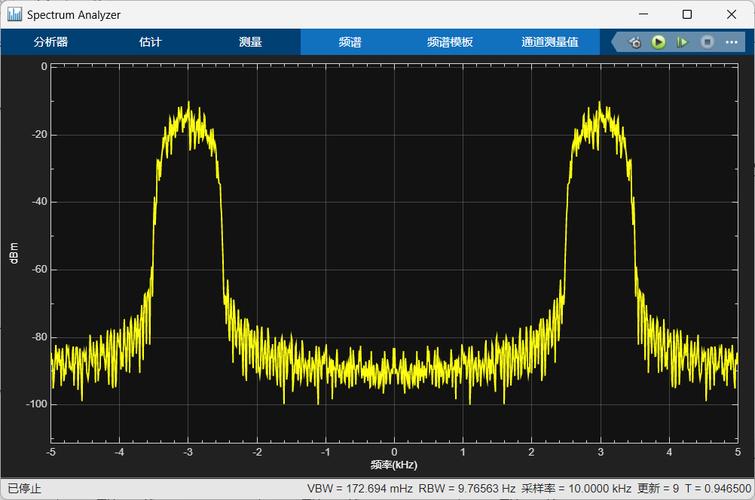Switch to the 频谱 tab
This screenshot has height=500, width=755.
[x=350, y=42]
